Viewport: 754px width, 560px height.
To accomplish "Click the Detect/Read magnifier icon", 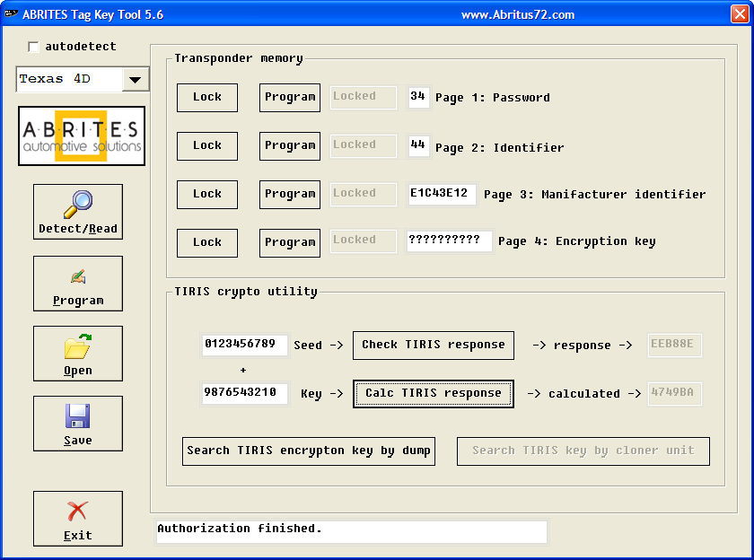I will (78, 205).
